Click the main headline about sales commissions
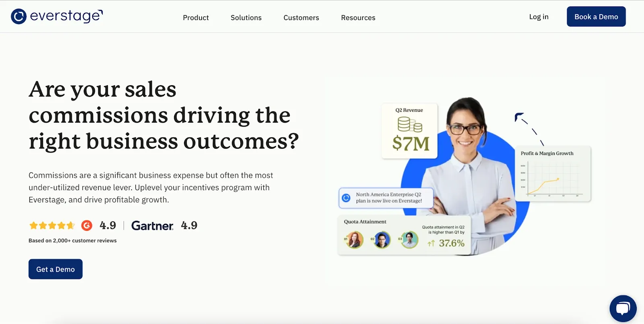The width and height of the screenshot is (644, 324). point(164,115)
